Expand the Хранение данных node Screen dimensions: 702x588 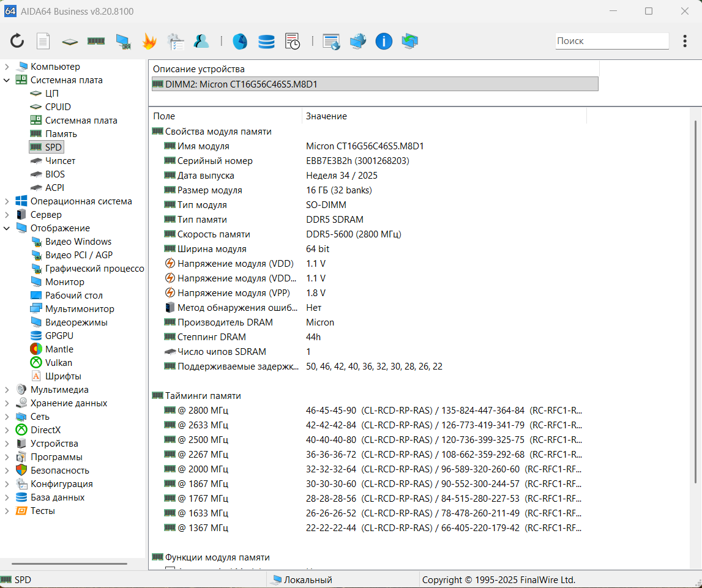coord(6,403)
